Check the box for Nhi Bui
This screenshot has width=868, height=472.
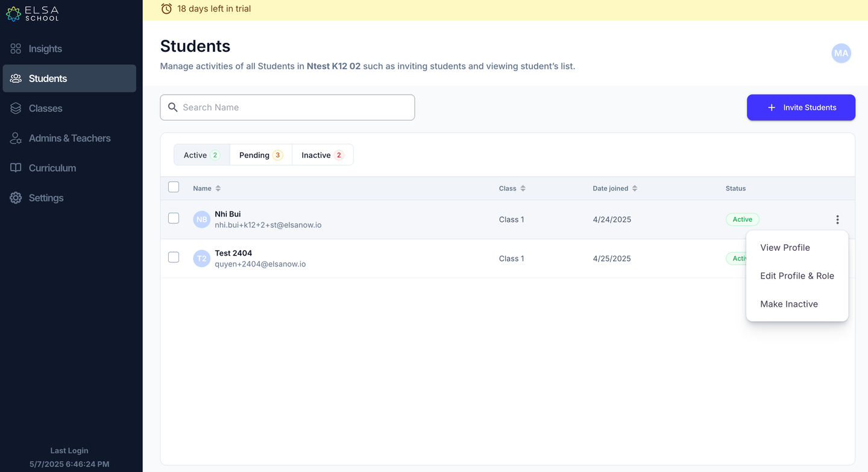click(x=174, y=218)
